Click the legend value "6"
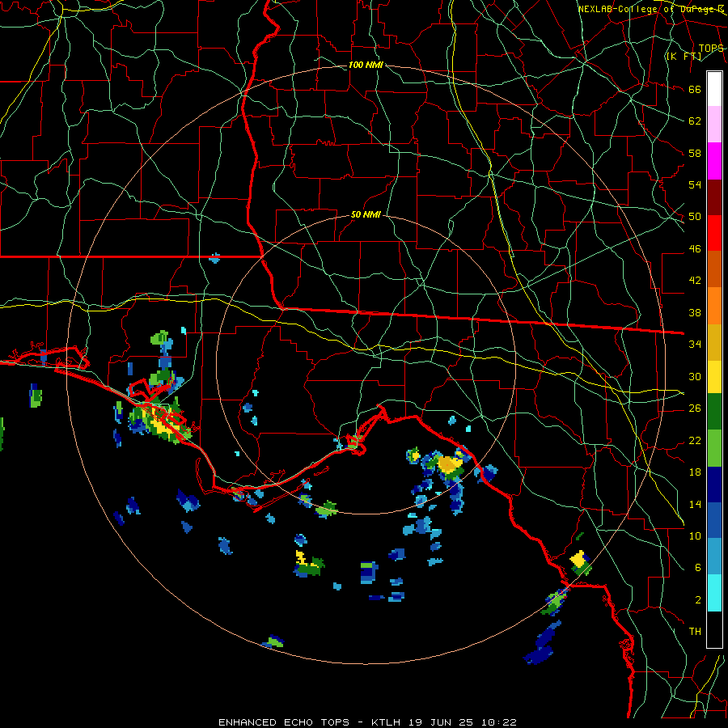Image resolution: width=728 pixels, height=728 pixels. pos(698,568)
